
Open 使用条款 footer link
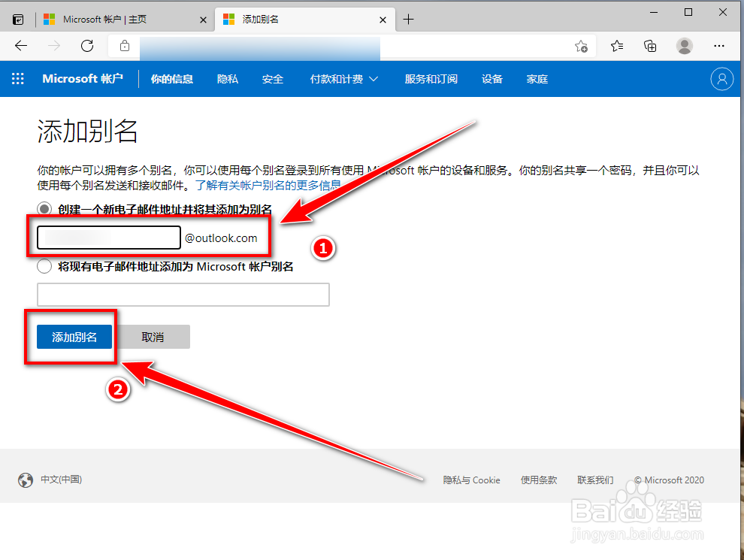(x=539, y=480)
